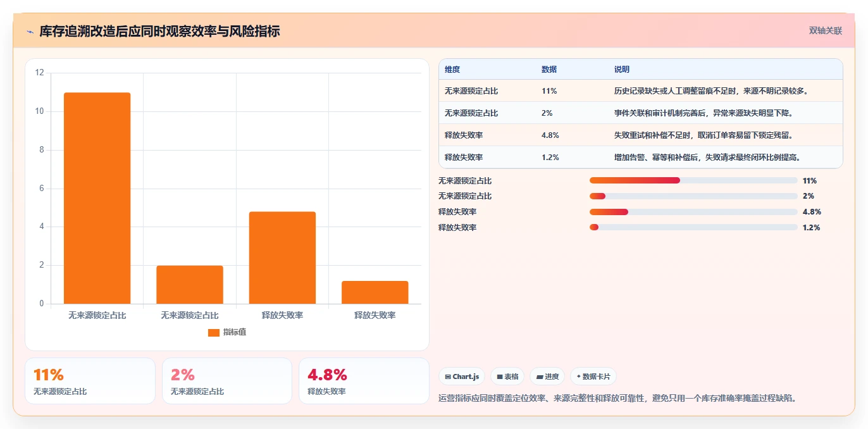The height and width of the screenshot is (429, 868).
Task: Click the 数据 column header
Action: 549,70
